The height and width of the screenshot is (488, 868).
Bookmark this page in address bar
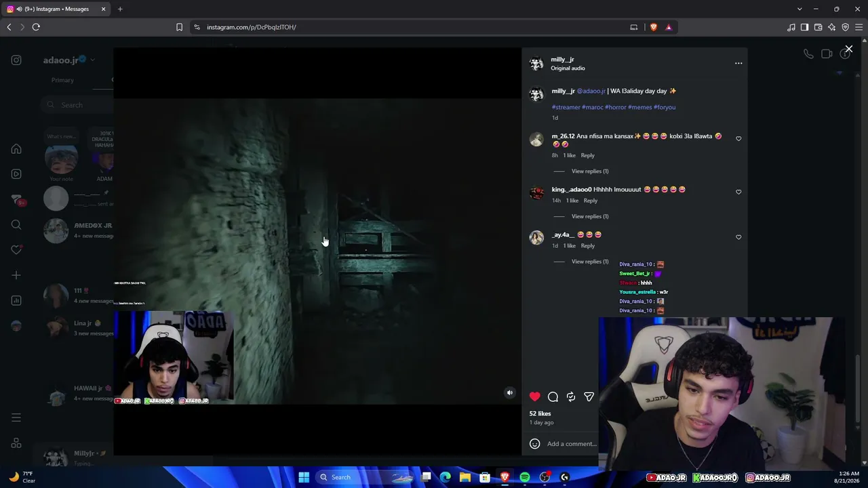coord(179,27)
